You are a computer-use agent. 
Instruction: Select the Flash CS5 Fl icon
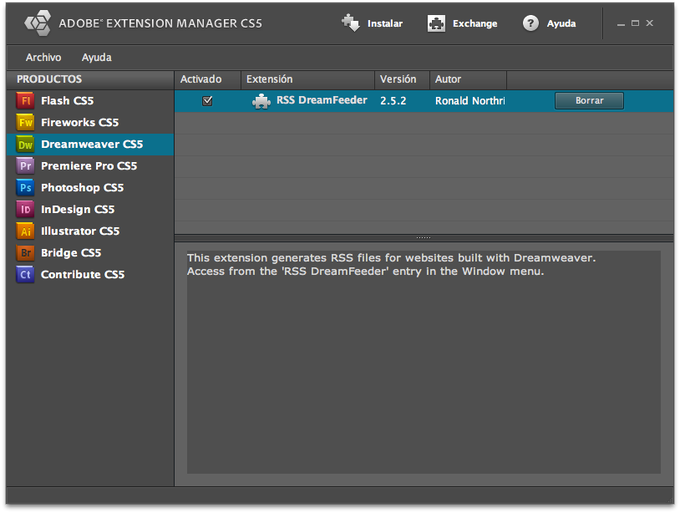25,101
